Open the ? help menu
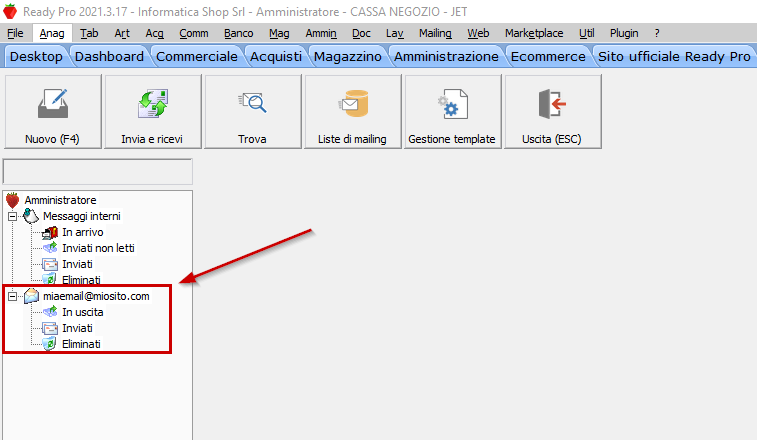Image resolution: width=757 pixels, height=440 pixels. pos(657,33)
